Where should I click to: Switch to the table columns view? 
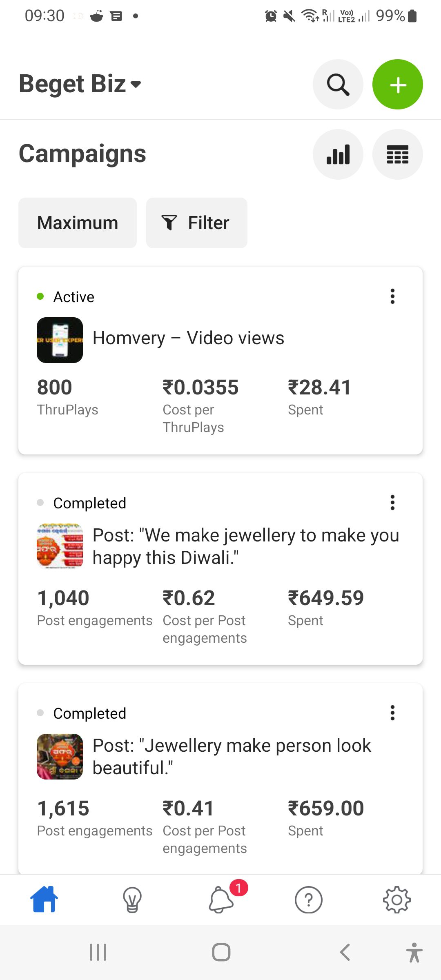pos(397,154)
